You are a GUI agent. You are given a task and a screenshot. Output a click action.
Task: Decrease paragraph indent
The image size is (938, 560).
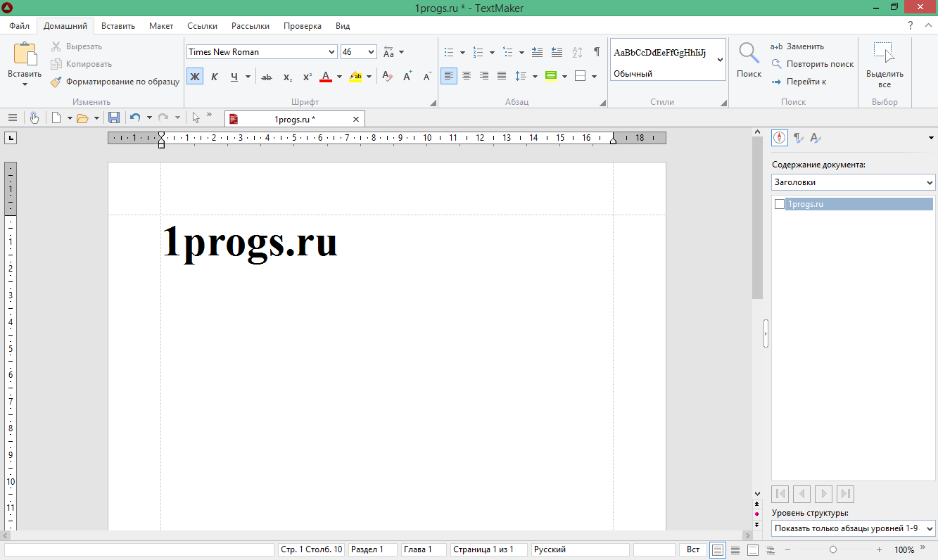pos(557,52)
